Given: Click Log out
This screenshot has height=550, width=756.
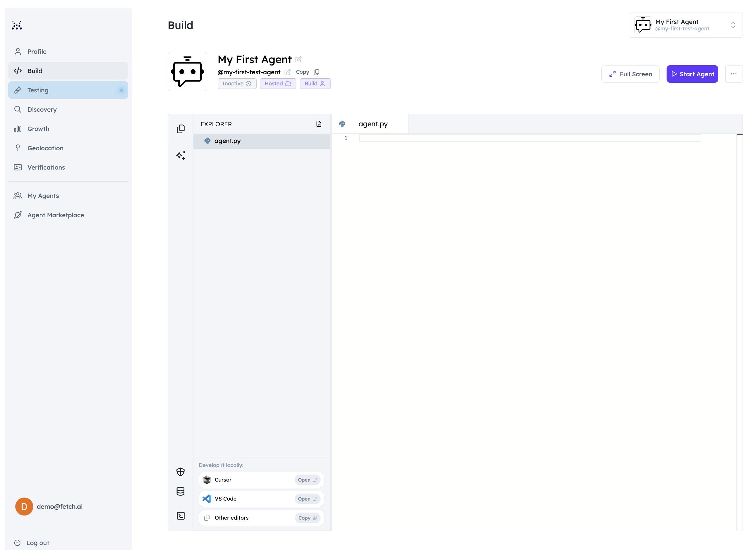Looking at the screenshot, I should click(32, 543).
